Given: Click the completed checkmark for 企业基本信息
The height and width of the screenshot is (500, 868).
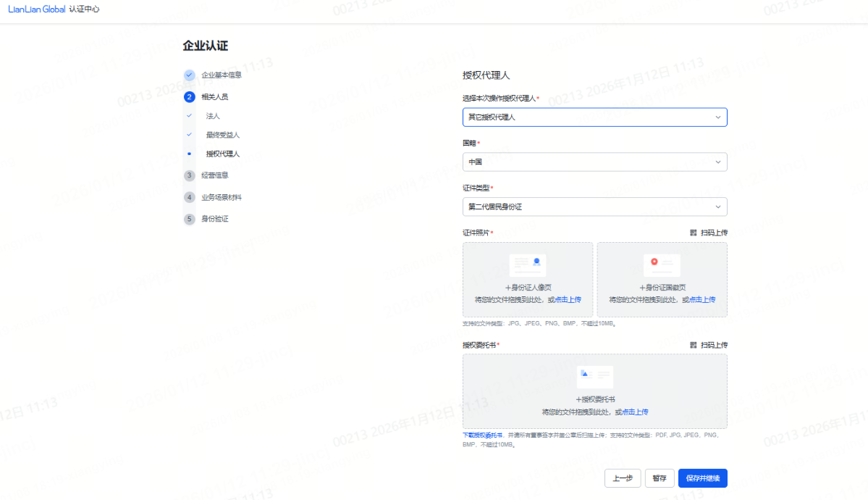Looking at the screenshot, I should 190,75.
